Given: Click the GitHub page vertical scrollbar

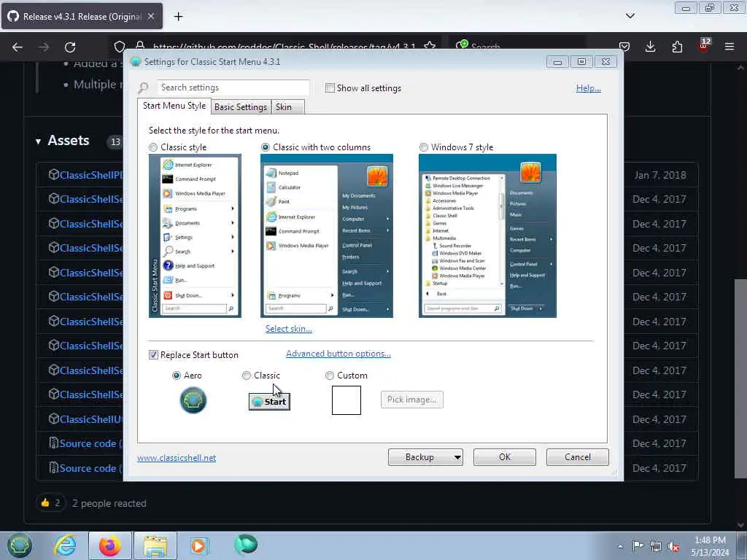Looking at the screenshot, I should 740,378.
